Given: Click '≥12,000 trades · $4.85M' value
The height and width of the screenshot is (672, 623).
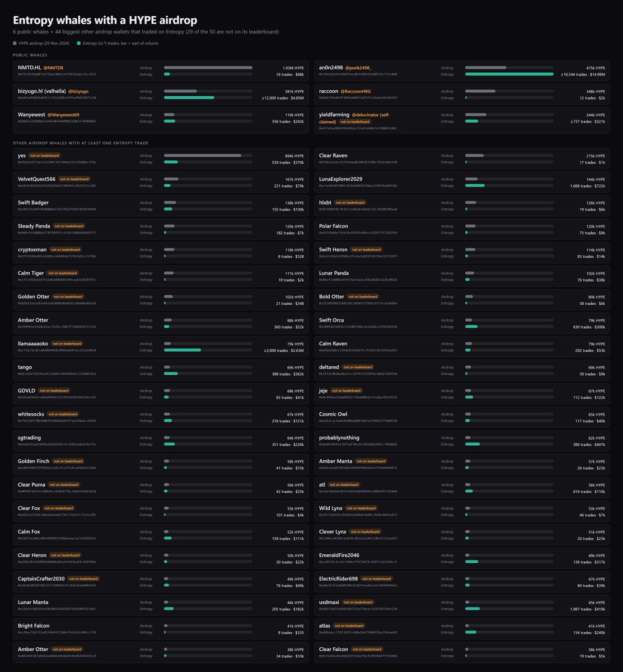Looking at the screenshot, I should [283, 98].
